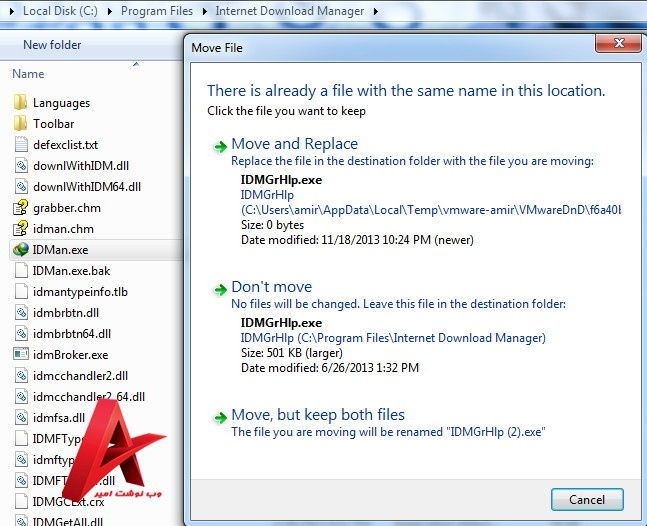Click the defexclist.txt file icon
647x526 pixels.
(x=21, y=144)
